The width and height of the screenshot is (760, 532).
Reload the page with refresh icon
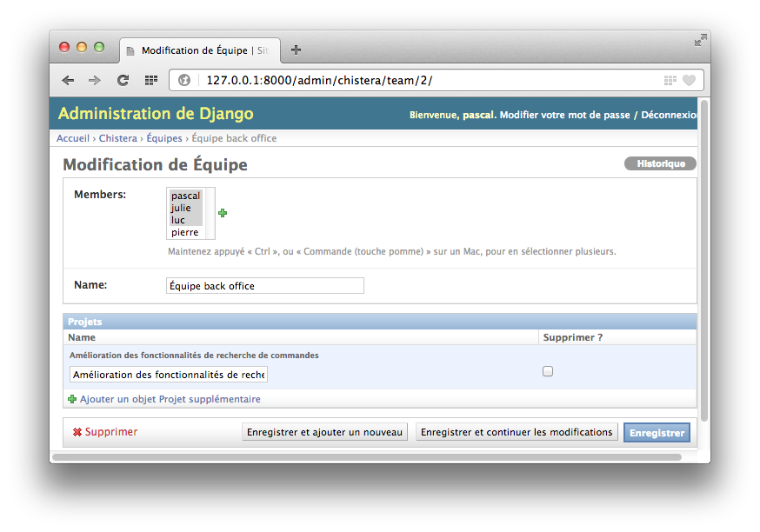123,80
